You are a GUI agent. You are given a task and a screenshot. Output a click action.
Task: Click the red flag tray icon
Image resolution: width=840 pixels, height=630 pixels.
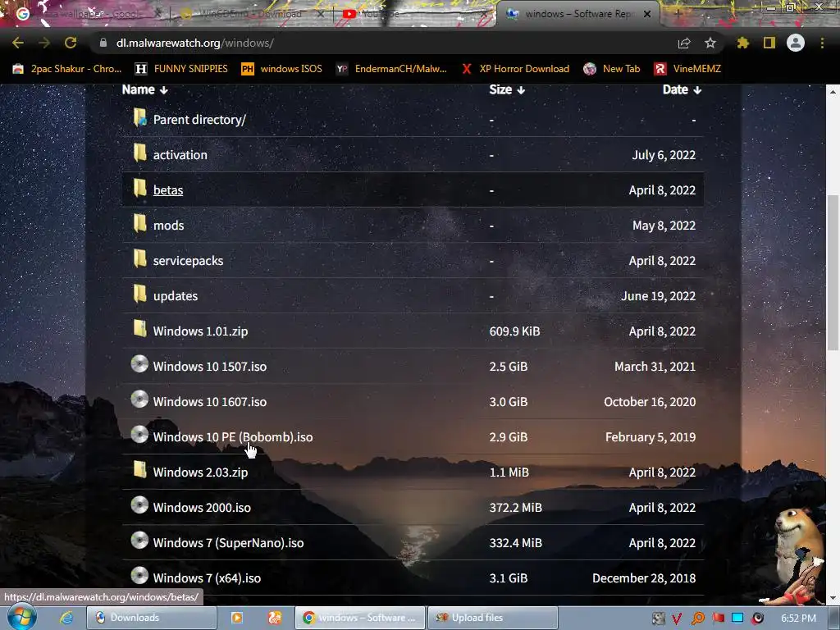coord(719,619)
